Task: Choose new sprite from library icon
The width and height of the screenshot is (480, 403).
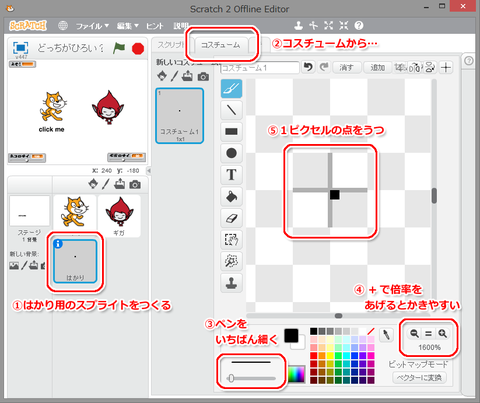Action: click(93, 184)
